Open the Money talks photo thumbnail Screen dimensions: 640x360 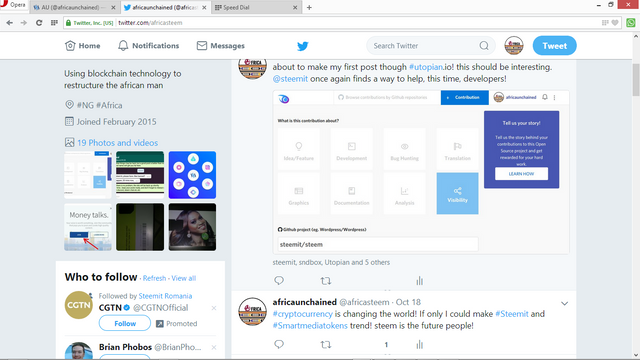coord(88,227)
